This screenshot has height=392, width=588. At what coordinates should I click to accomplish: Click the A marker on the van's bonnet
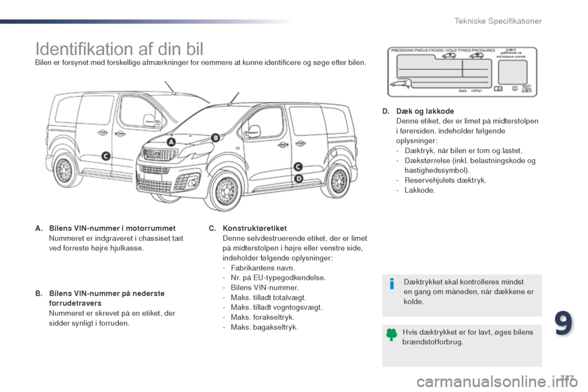(171, 142)
